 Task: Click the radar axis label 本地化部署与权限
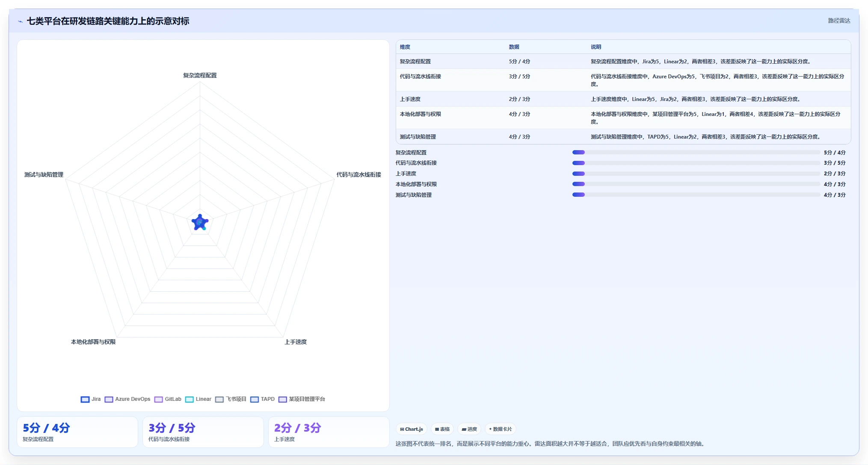(x=93, y=342)
